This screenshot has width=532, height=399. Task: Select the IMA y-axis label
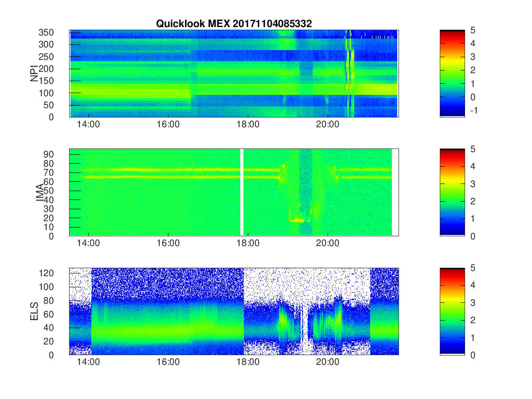[40, 192]
